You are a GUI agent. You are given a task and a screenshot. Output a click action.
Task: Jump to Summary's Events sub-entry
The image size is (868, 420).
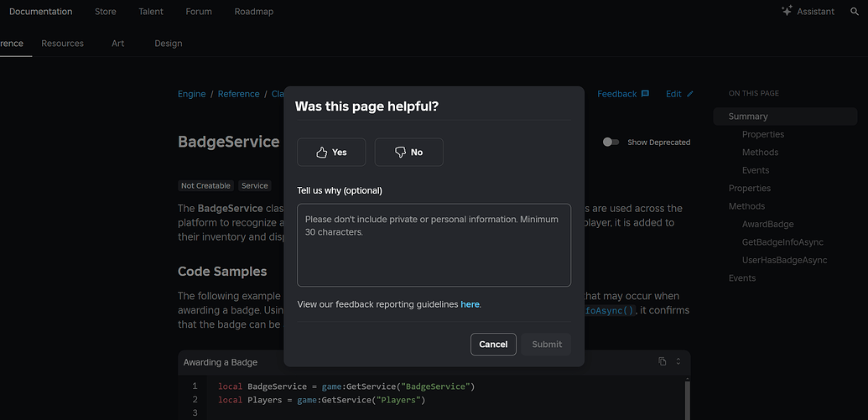pos(756,170)
